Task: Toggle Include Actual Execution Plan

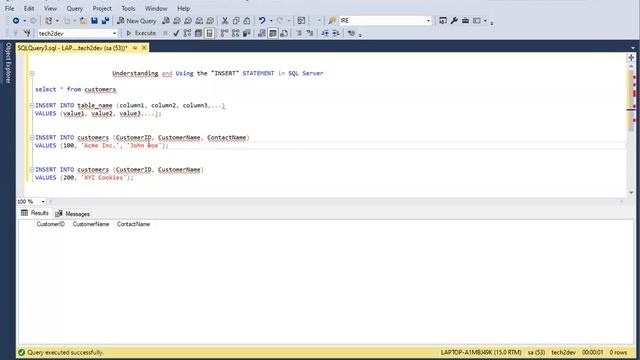Action: tap(224, 33)
